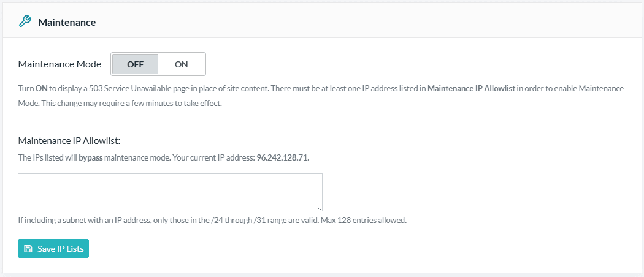Click the Maintenance Mode label

click(x=60, y=64)
